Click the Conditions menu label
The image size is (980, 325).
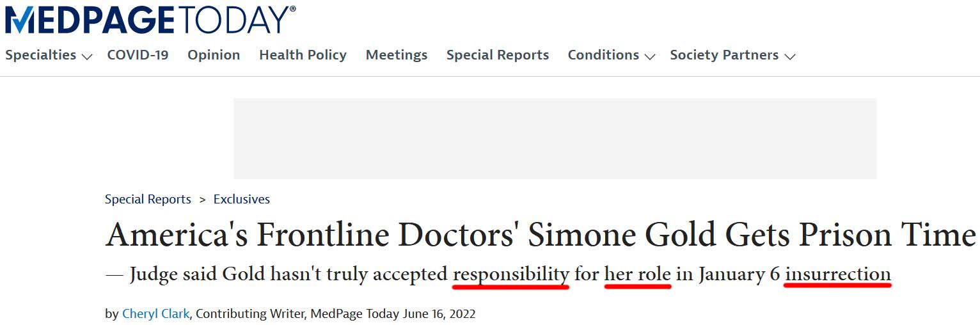(603, 55)
